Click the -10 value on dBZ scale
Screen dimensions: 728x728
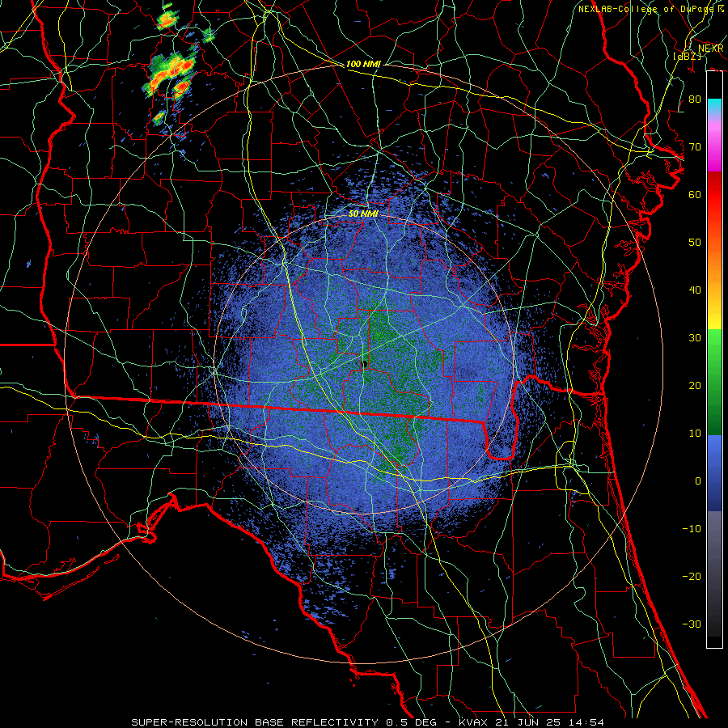692,529
